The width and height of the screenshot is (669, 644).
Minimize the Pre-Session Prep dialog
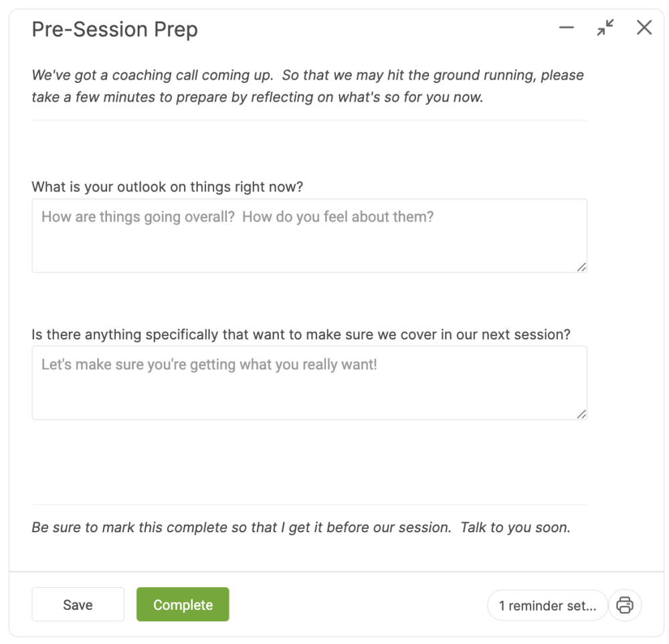[567, 27]
